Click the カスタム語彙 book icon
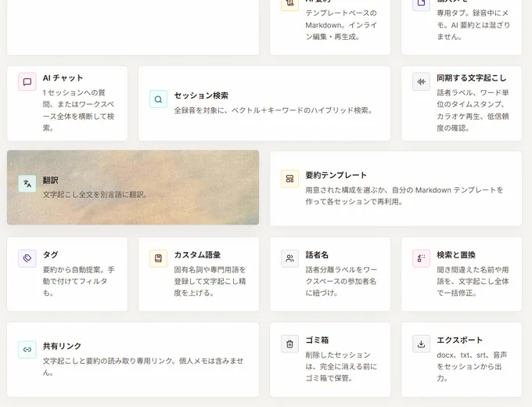Screen dimensions: 532x407 click(159, 258)
